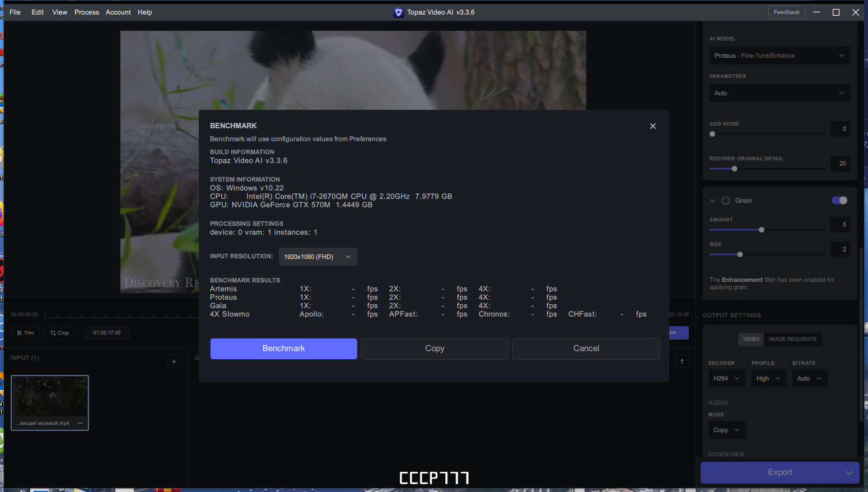Maximize the Topaz Video AI window

coord(836,12)
